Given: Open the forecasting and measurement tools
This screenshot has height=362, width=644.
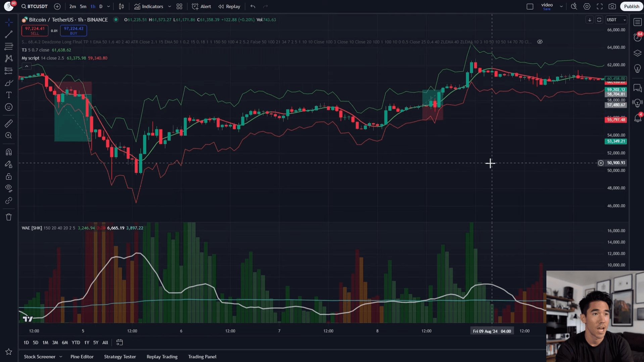Looking at the screenshot, I should point(9,71).
